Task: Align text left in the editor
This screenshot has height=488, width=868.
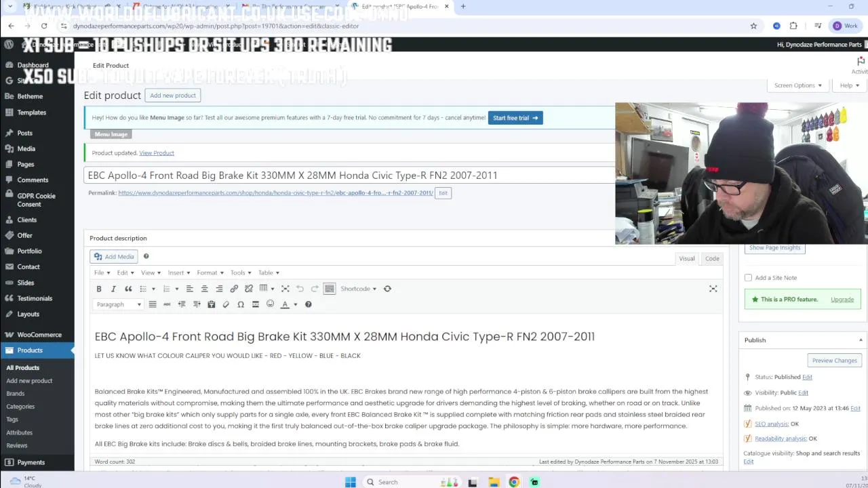Action: tap(190, 289)
